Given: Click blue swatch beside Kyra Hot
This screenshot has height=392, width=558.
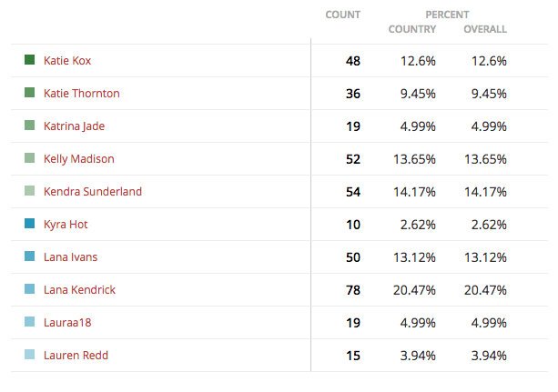Looking at the screenshot, I should 29,224.
